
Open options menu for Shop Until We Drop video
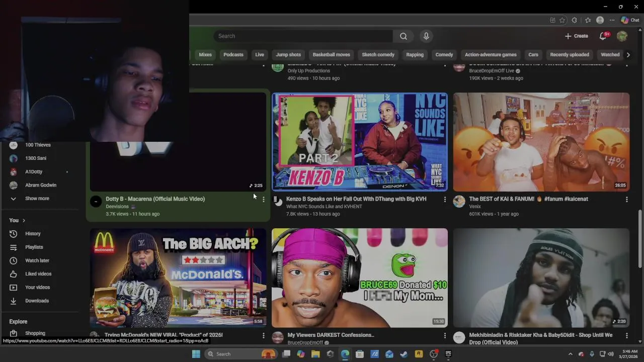point(626,335)
